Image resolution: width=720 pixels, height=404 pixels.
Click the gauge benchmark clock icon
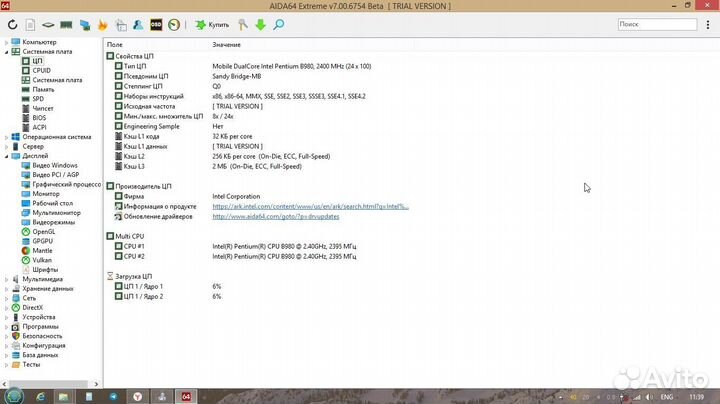coord(173,24)
